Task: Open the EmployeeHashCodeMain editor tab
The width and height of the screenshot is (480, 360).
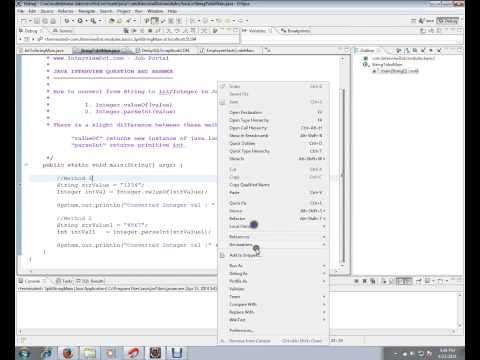Action: pos(227,51)
